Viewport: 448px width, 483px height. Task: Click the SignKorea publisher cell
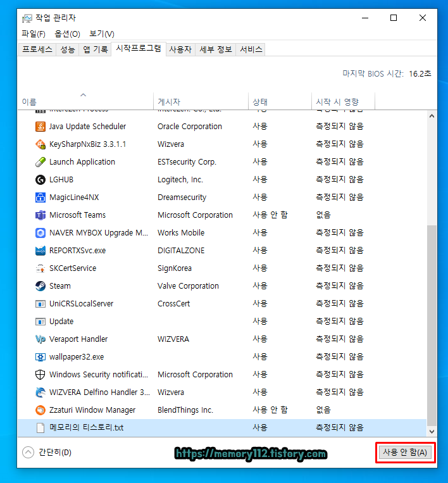[175, 268]
